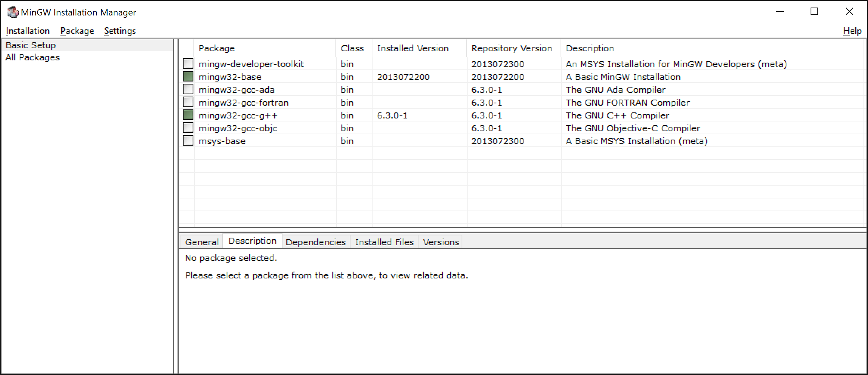Select the mingw32-gcc-fortran package name
Viewport: 868px width, 375px height.
coord(244,103)
